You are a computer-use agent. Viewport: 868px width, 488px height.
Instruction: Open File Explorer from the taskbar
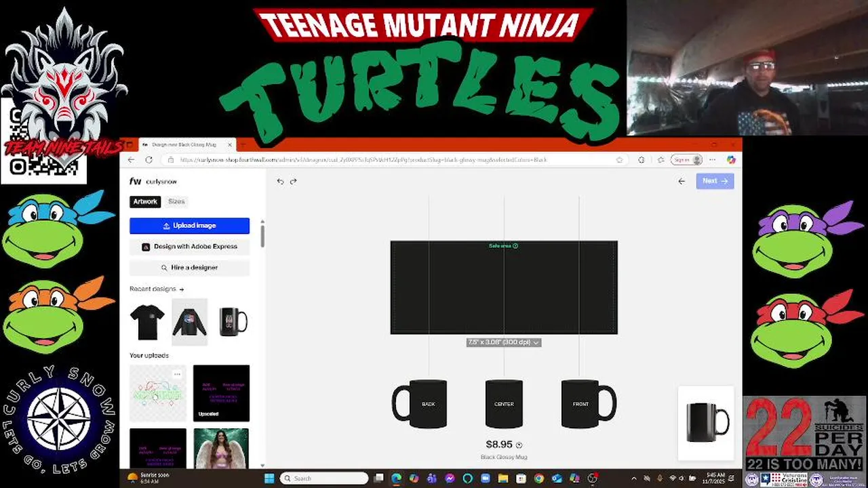tap(503, 479)
